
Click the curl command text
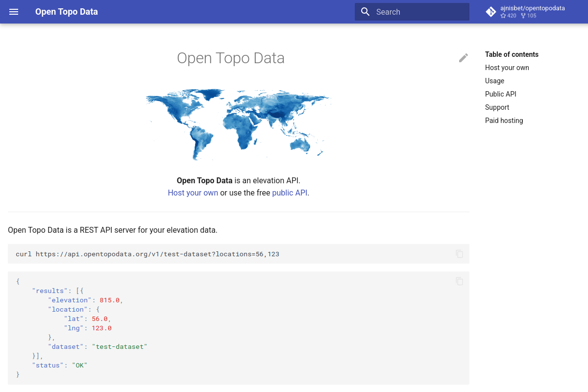click(x=147, y=254)
